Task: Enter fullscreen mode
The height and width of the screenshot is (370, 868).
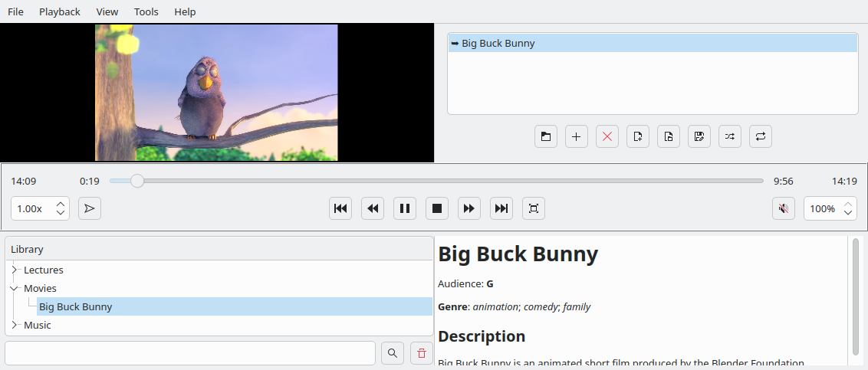Action: click(534, 208)
